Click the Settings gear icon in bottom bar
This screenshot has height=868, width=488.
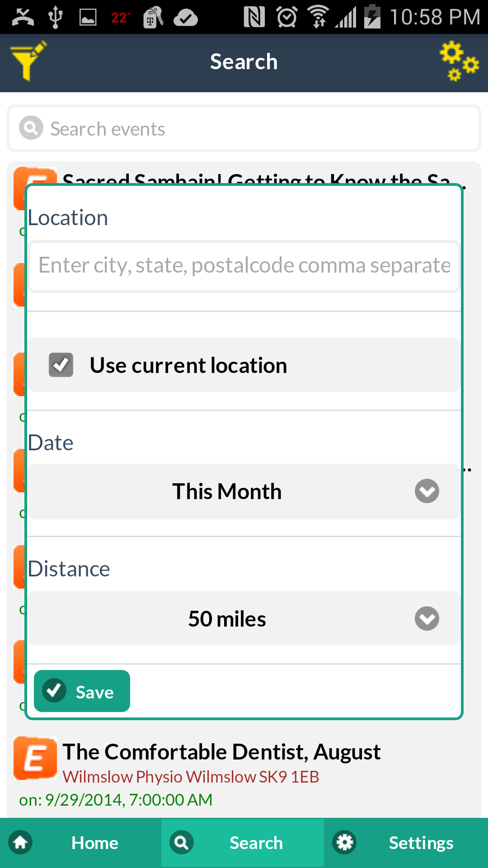[x=344, y=843]
